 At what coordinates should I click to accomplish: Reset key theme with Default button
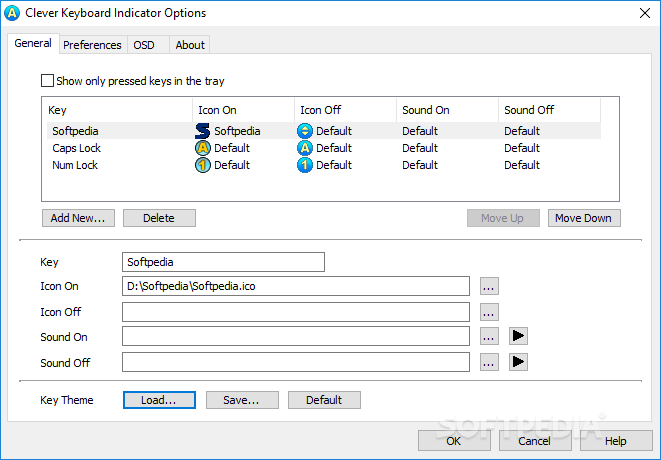click(x=324, y=400)
